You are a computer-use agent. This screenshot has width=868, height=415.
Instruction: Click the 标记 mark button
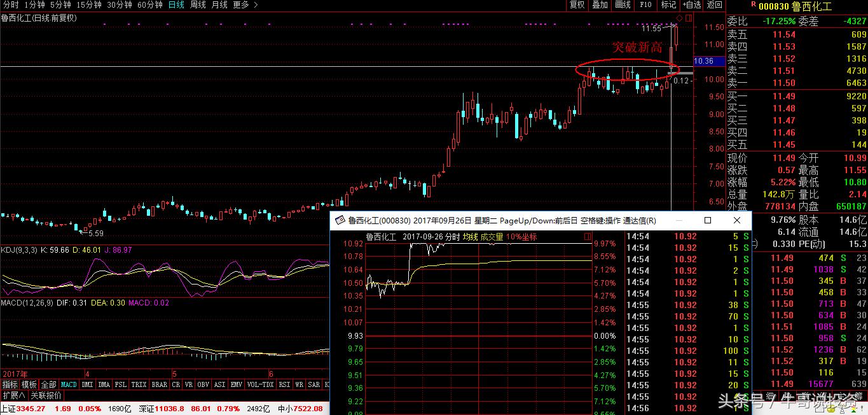(668, 4)
